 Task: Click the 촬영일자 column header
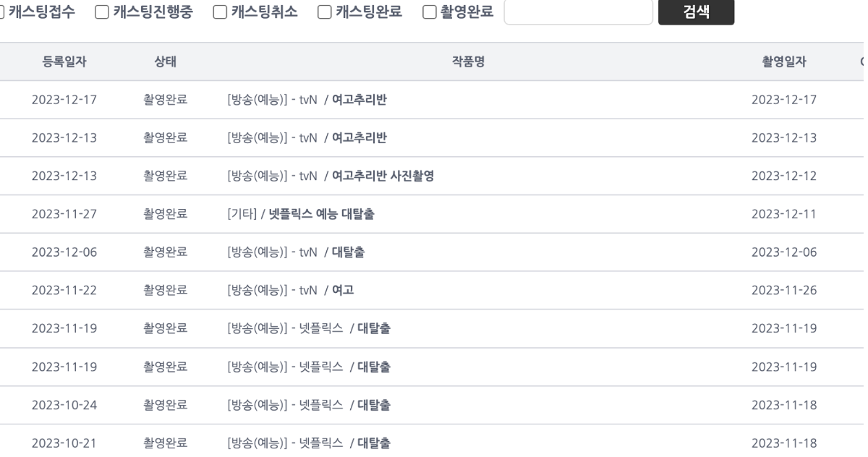point(784,61)
